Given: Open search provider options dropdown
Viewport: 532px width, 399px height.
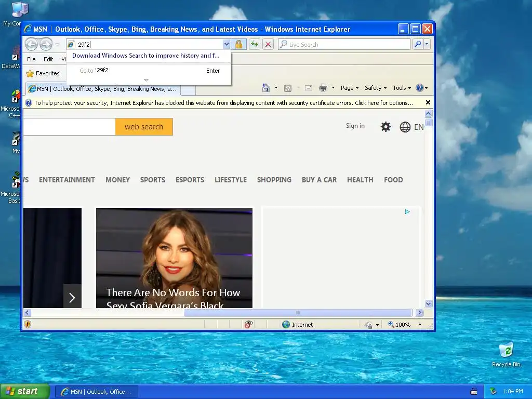Looking at the screenshot, I should 427,44.
